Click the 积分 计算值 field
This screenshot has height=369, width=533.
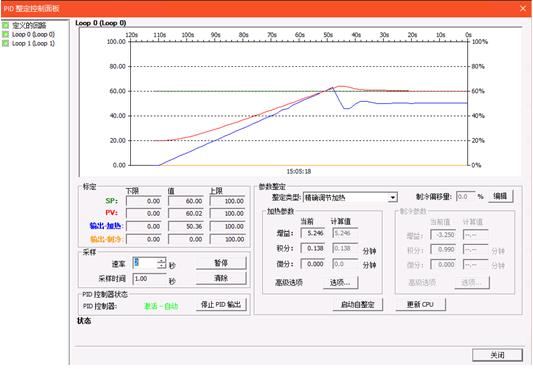[345, 248]
